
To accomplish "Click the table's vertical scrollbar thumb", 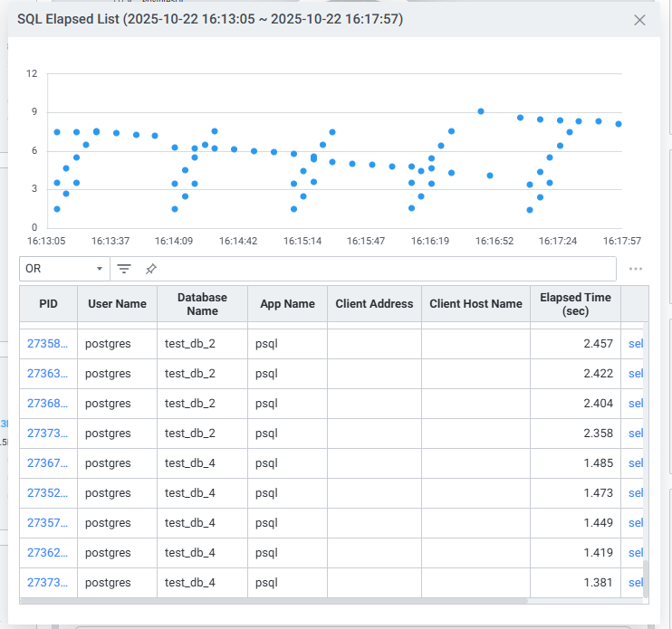I will click(x=646, y=577).
